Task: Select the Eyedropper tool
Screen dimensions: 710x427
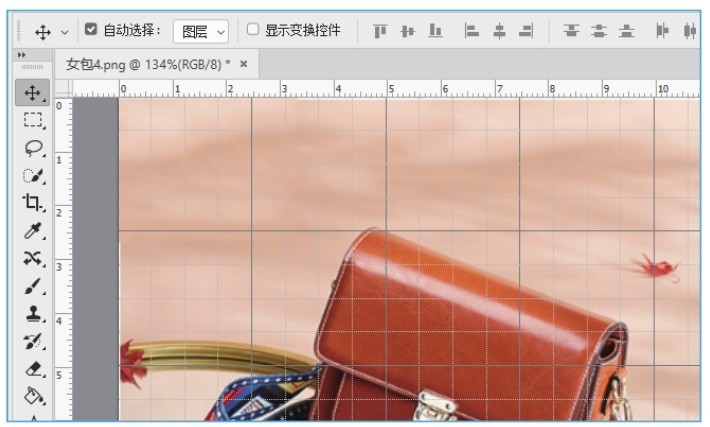Action: (x=33, y=231)
